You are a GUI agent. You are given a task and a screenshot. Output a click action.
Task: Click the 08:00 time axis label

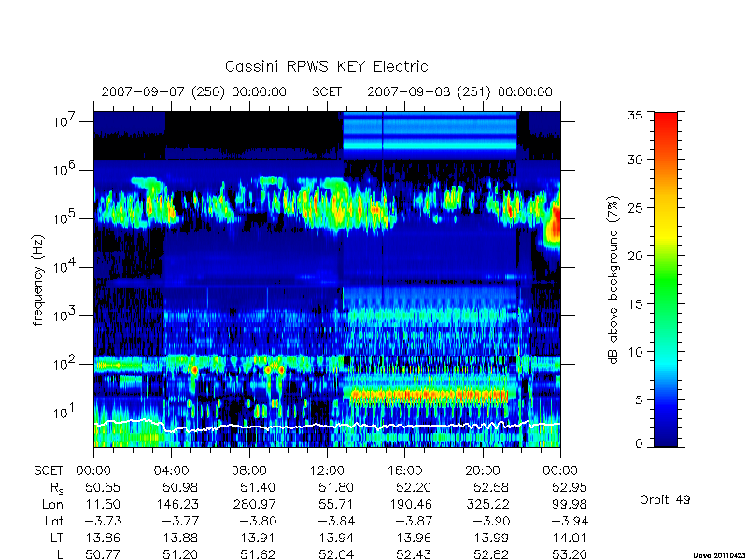tap(249, 470)
